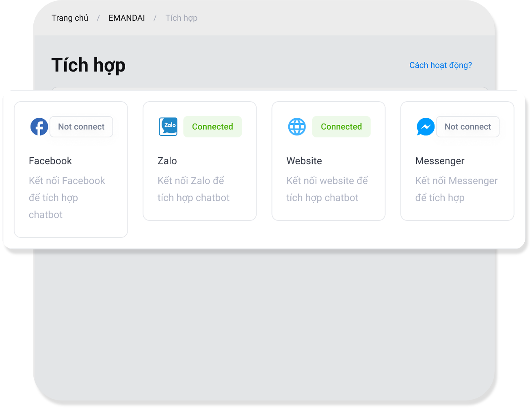Click the 'Tích hợp' breadcrumb item

[181, 18]
